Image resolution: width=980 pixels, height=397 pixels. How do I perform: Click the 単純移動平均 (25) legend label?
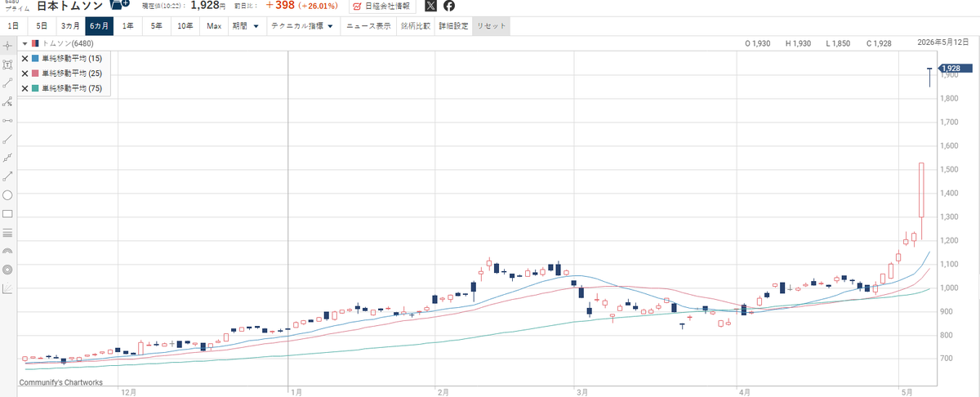click(72, 74)
